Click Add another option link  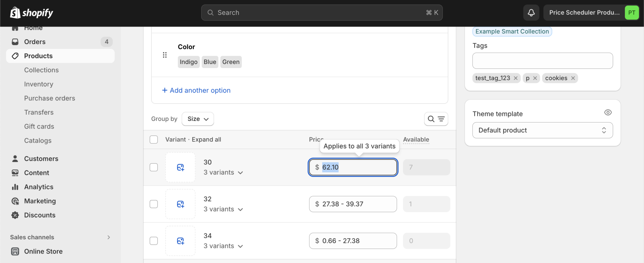(197, 90)
